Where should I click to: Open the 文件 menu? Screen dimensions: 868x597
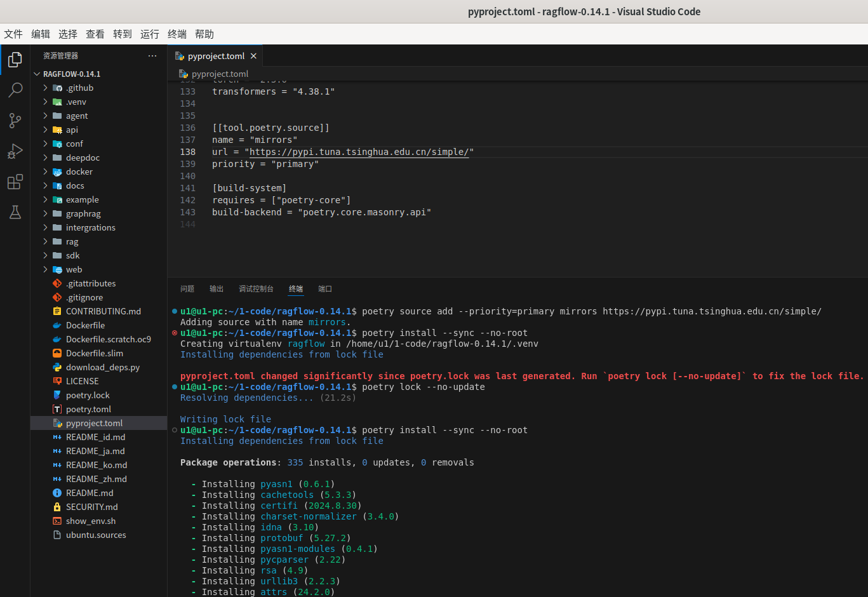click(x=13, y=34)
